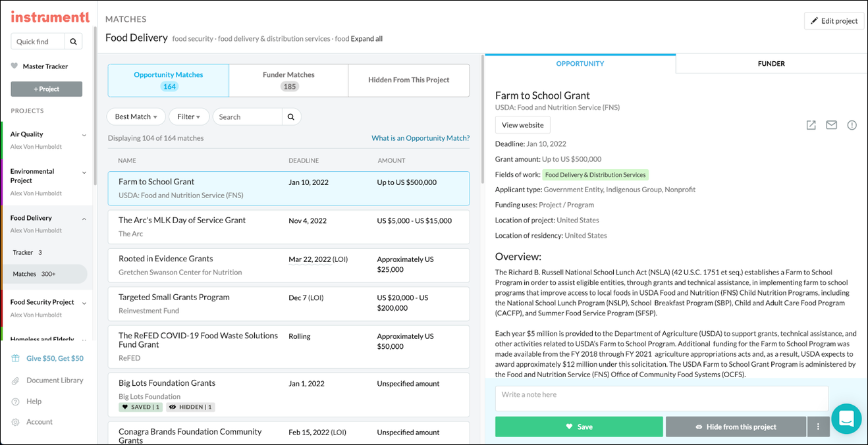Image resolution: width=868 pixels, height=445 pixels.
Task: Click the + Project button
Action: (x=46, y=89)
